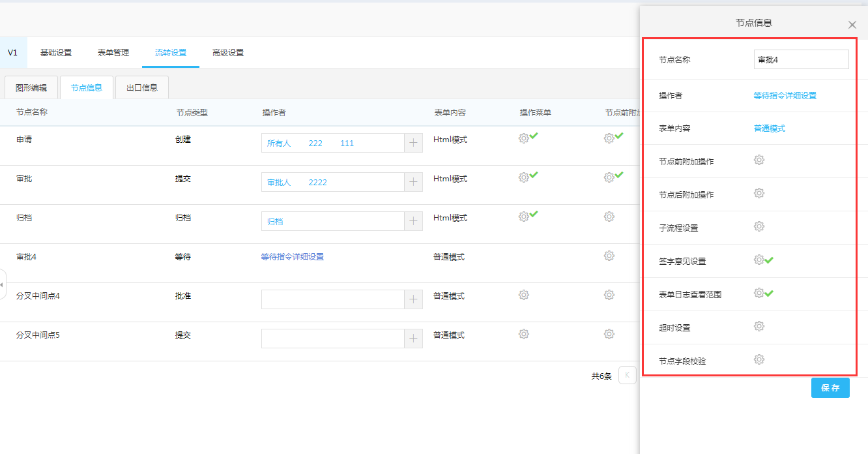Expand the collapsed left sidebar arrow handle
Viewport: 868px width, 454px height.
(x=2, y=285)
